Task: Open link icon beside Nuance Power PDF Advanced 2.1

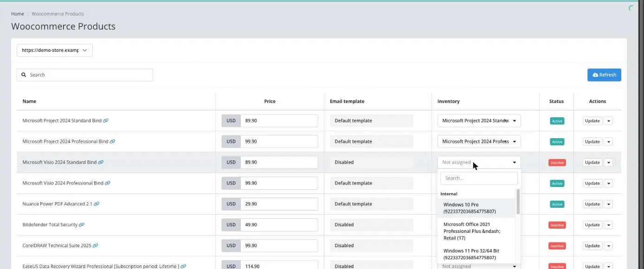Action: [97, 204]
